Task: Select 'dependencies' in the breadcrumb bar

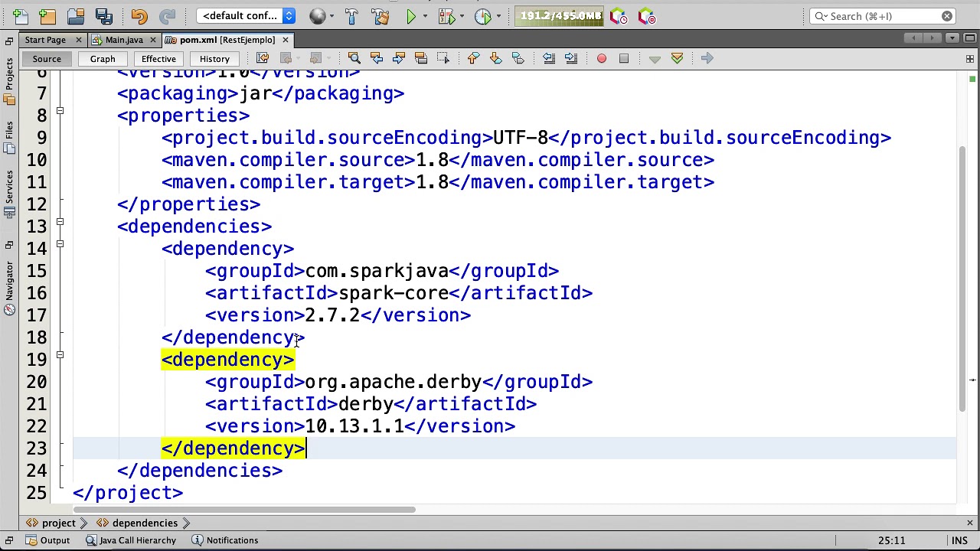Action: pyautogui.click(x=145, y=523)
